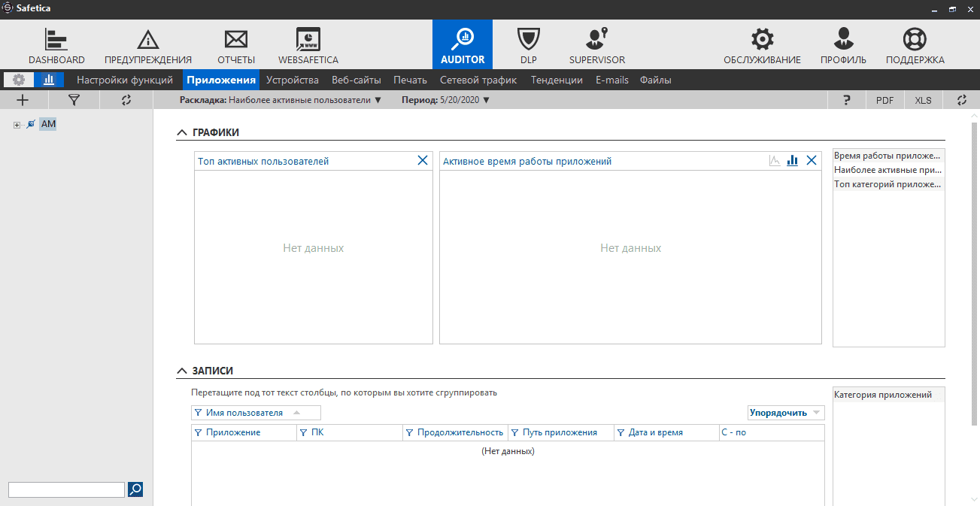Open the WebSafetica section

coord(308,46)
